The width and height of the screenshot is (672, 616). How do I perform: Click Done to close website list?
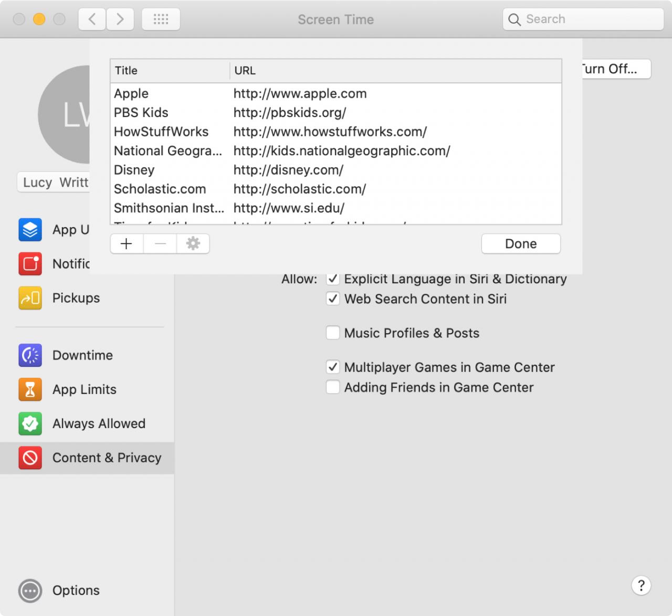(521, 243)
